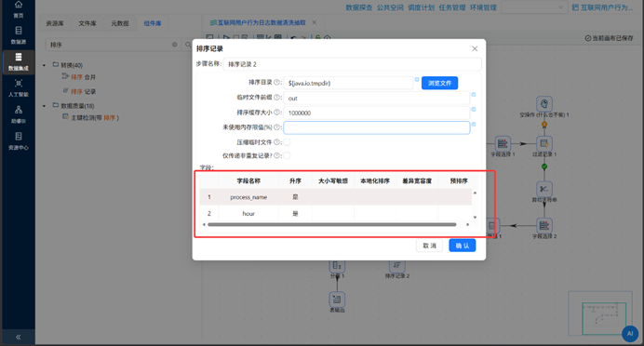Screen dimensions: 644x346
Task: Click the 浏览文件 button
Action: [x=439, y=83]
